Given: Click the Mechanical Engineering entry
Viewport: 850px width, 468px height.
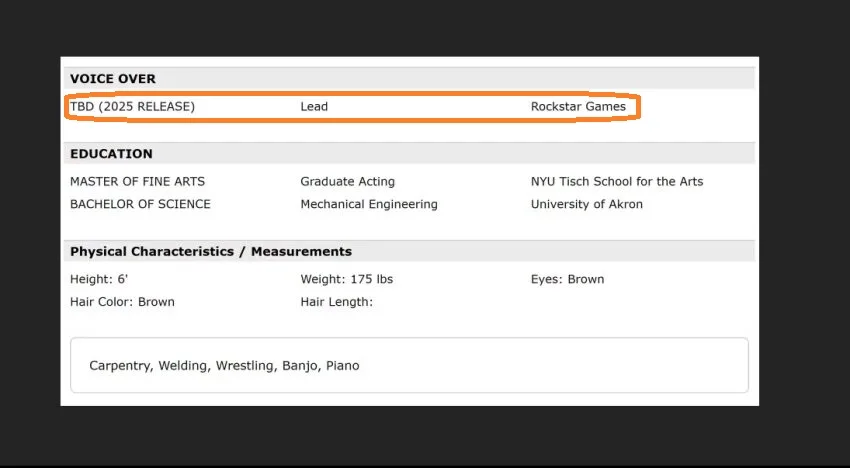Looking at the screenshot, I should click(x=368, y=204).
